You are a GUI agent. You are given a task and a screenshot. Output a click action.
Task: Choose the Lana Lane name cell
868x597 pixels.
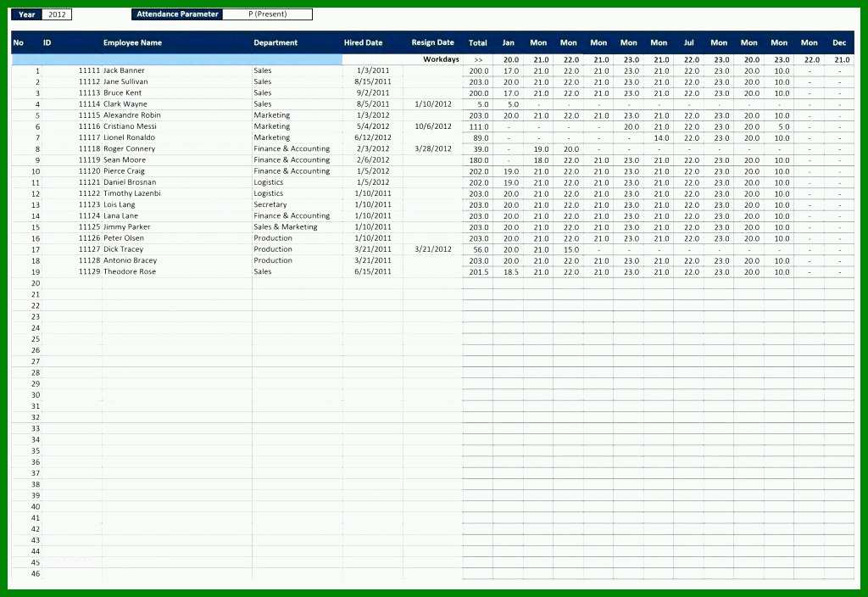tap(120, 216)
